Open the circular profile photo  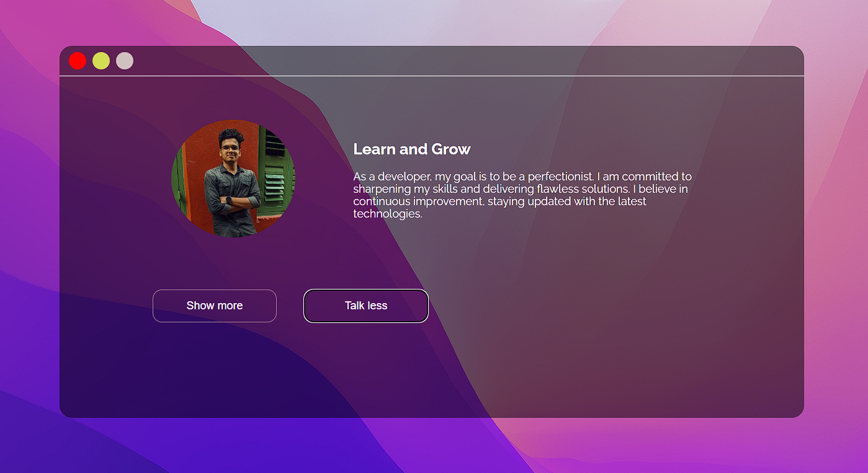[x=233, y=179]
